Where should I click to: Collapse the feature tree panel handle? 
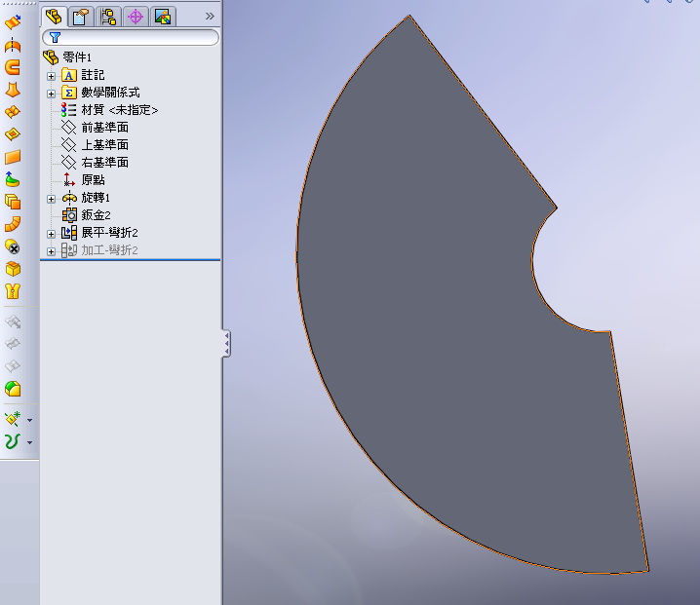click(226, 344)
